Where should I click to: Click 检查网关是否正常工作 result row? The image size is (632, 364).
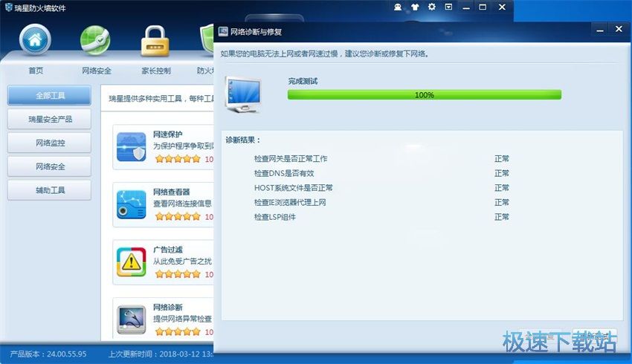381,159
